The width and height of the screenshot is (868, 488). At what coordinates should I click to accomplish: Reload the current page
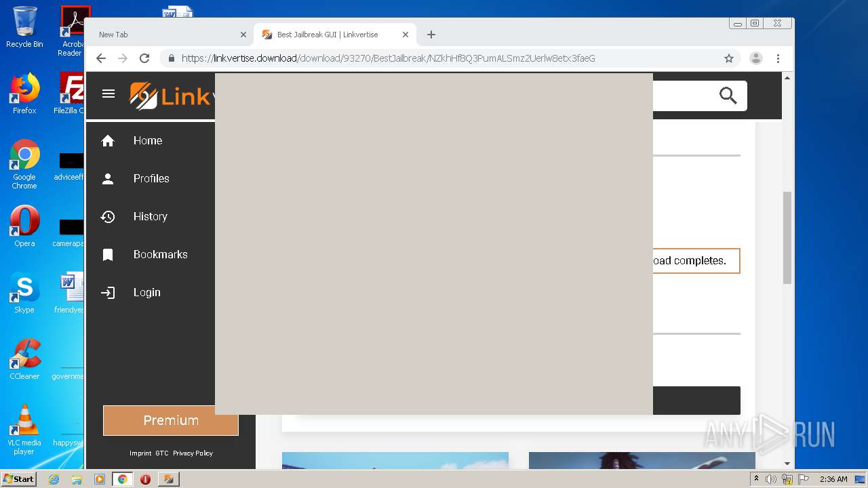click(144, 58)
